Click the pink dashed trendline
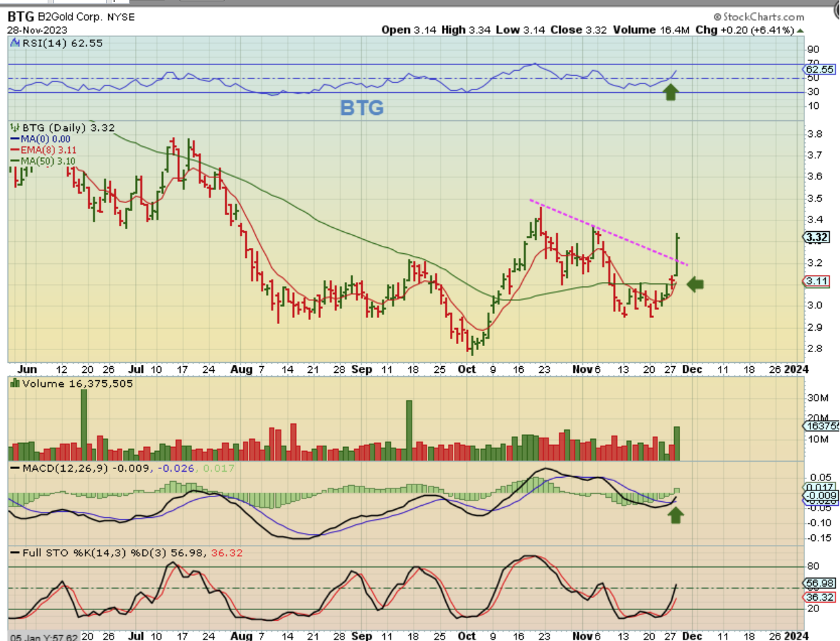The image size is (840, 641). [604, 231]
